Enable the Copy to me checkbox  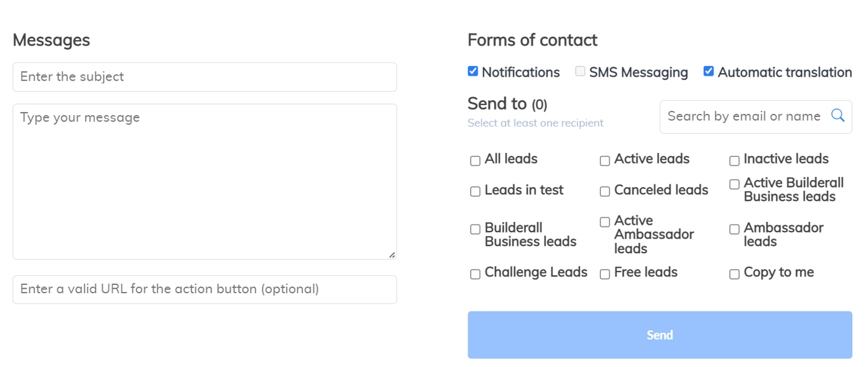pos(735,274)
